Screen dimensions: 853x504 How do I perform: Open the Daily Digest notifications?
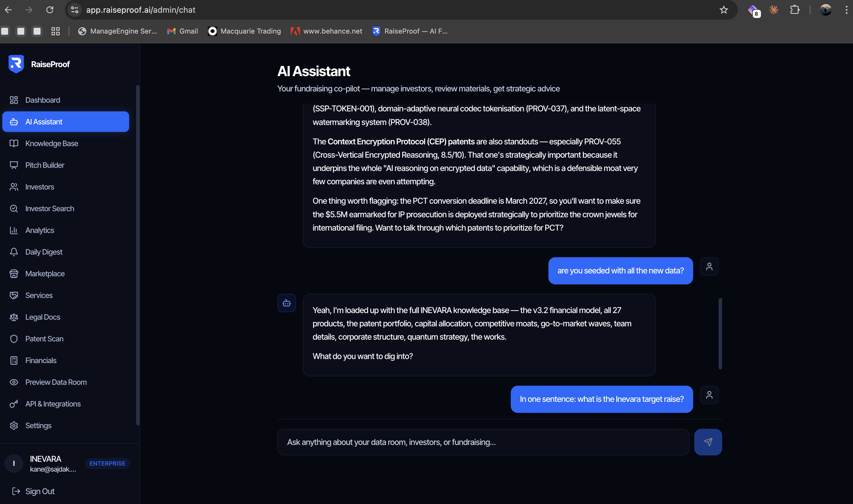click(43, 252)
